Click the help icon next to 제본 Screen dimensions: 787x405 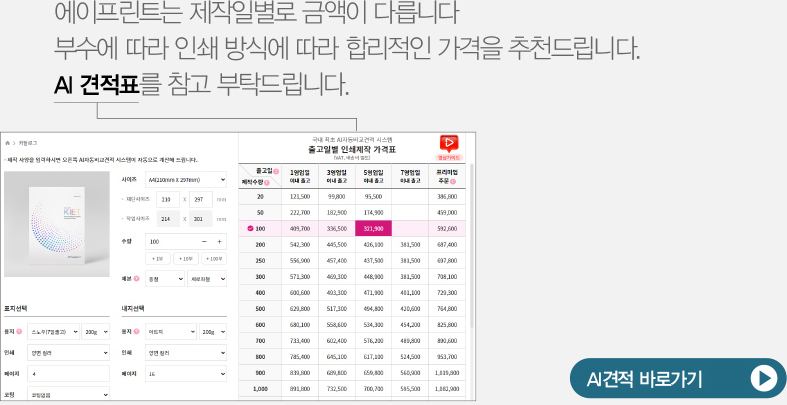(137, 279)
